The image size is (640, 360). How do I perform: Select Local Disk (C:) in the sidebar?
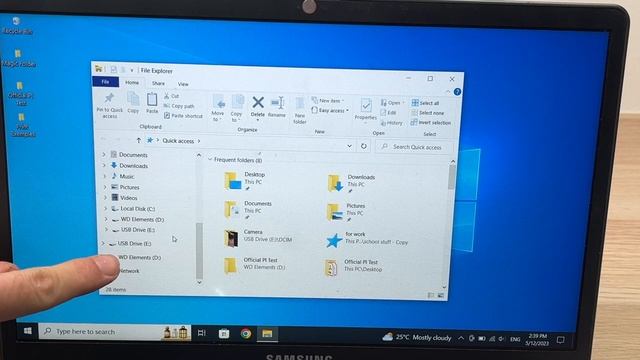pos(133,209)
